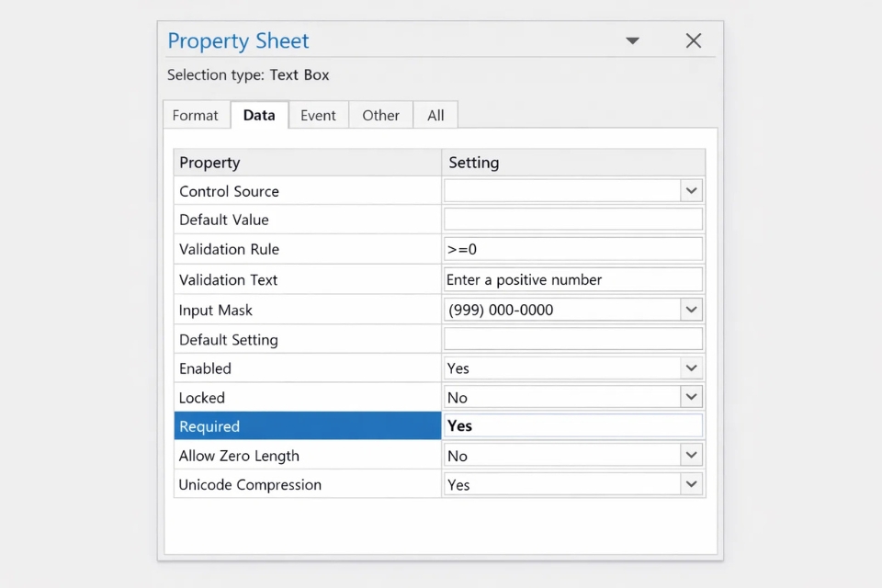Select the Required property row label
This screenshot has width=882, height=588.
[307, 426]
